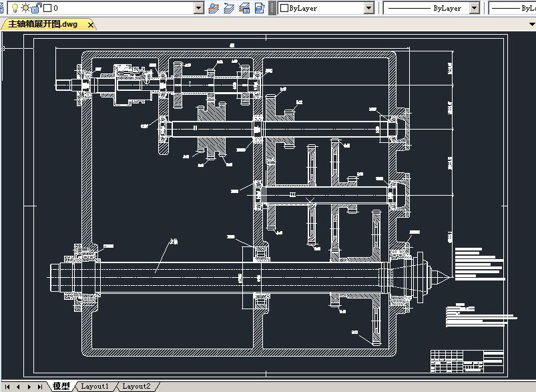Go to previous layout tab arrow
Viewport: 536px width, 392px height.
pos(18,387)
